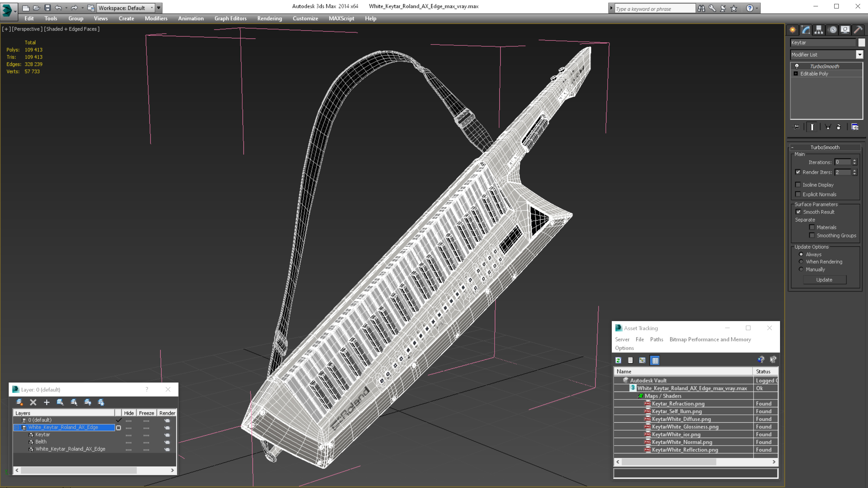
Task: Open the Display command panel tab
Action: pos(845,30)
